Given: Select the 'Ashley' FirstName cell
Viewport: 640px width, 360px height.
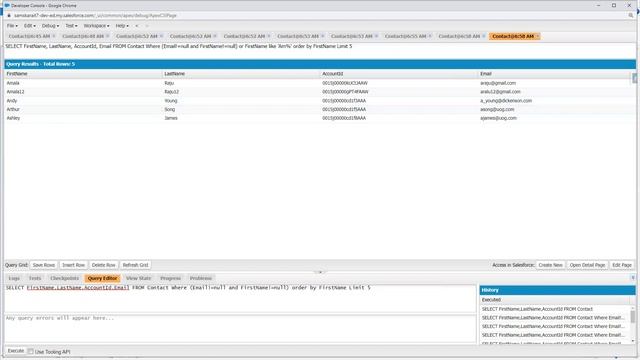Looking at the screenshot, I should coord(83,118).
